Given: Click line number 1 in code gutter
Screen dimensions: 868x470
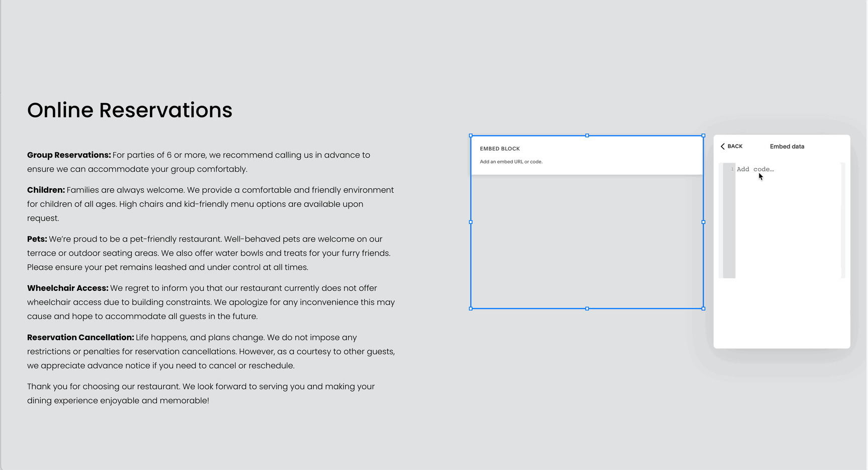Looking at the screenshot, I should point(732,169).
